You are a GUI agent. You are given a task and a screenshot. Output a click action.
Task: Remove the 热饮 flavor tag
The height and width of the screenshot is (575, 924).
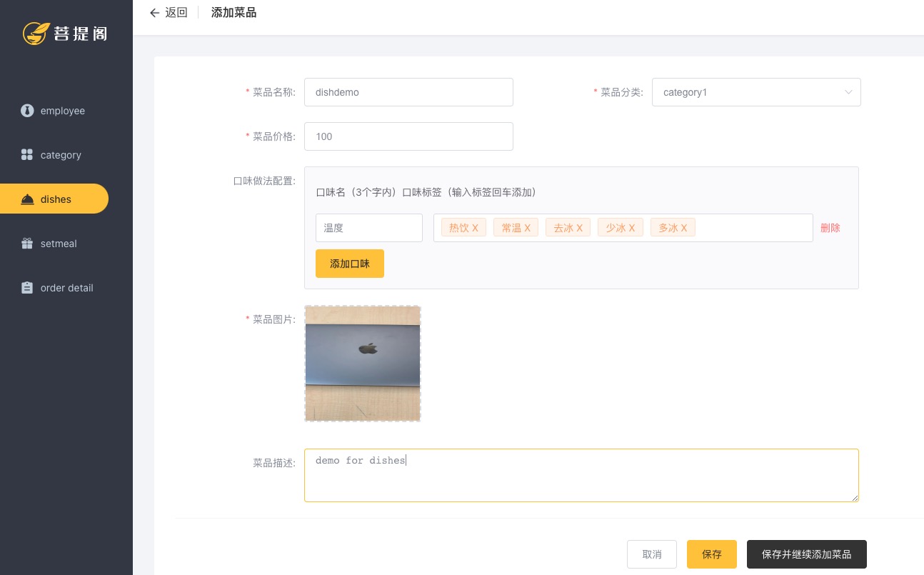475,228
